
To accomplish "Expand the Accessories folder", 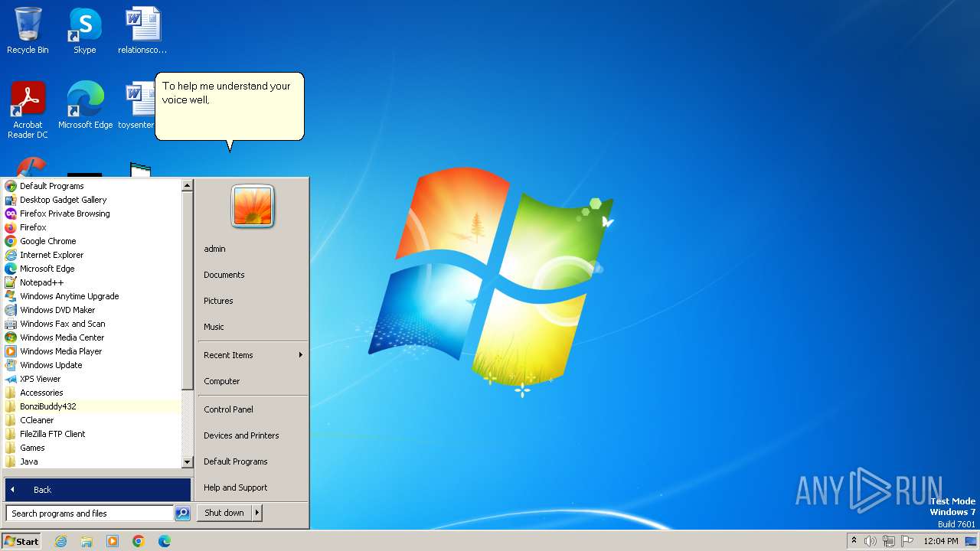I will pos(93,393).
